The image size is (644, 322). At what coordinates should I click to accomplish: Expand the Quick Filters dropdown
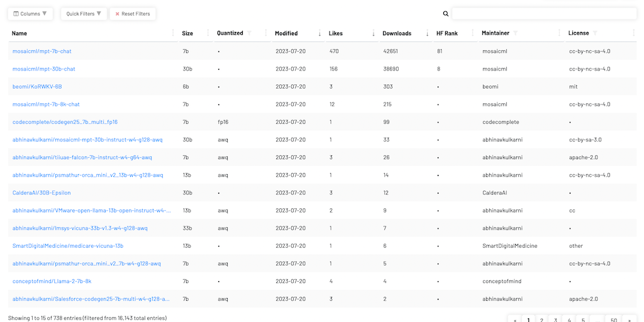(x=84, y=13)
